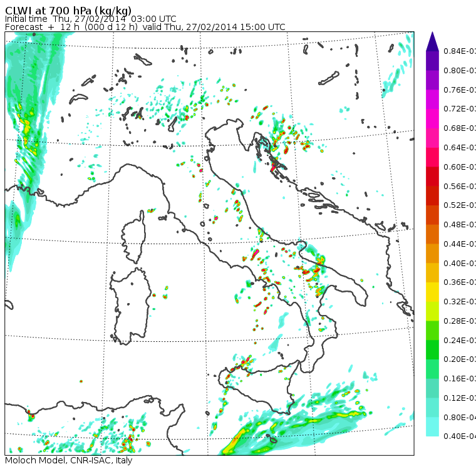Image resolution: width=476 pixels, height=469 pixels.
Task: Click the 0.48E-03 colorbar label
Action: pyautogui.click(x=460, y=225)
